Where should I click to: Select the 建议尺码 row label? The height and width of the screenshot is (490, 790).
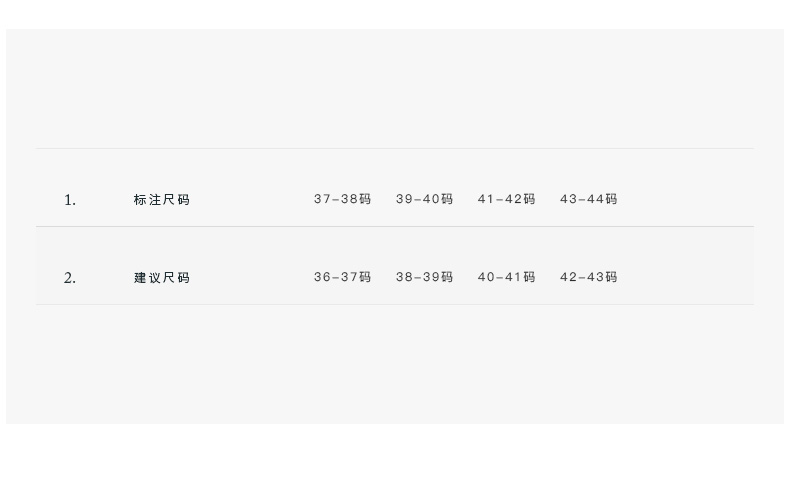point(161,278)
